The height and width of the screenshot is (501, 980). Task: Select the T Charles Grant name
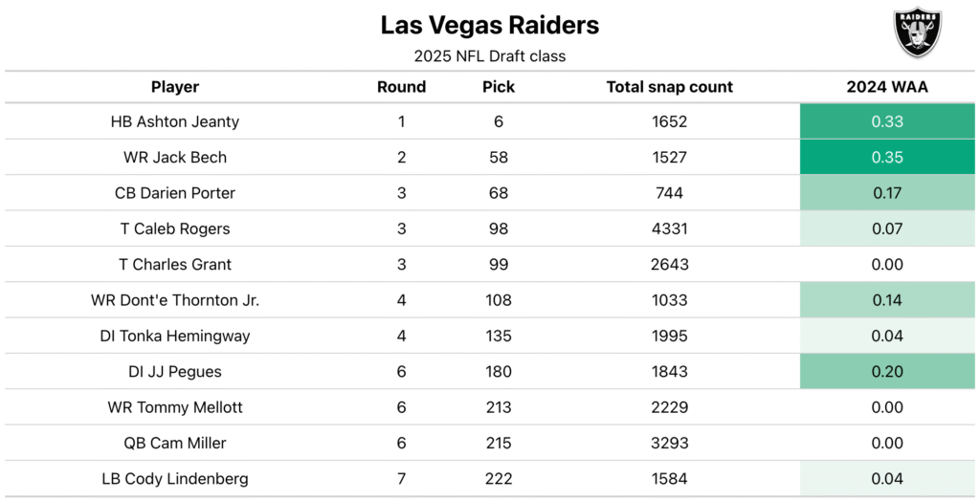pos(175,264)
